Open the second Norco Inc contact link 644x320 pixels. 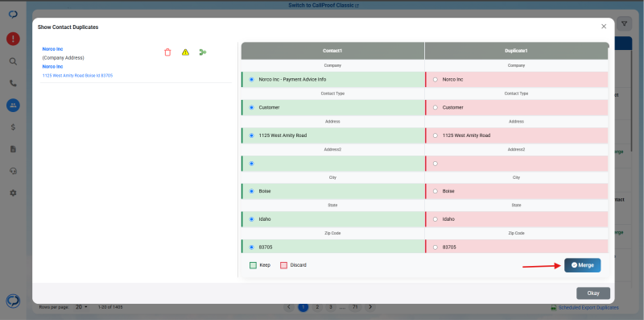(x=52, y=67)
